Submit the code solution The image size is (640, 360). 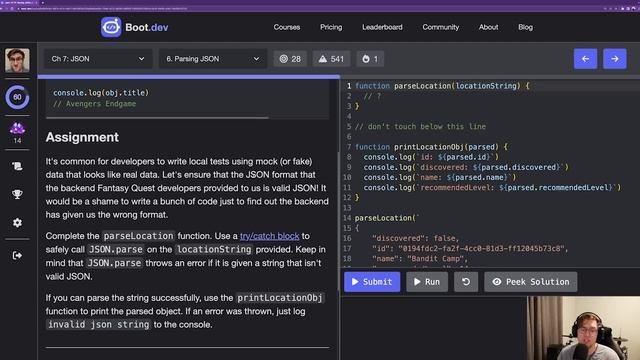[372, 282]
